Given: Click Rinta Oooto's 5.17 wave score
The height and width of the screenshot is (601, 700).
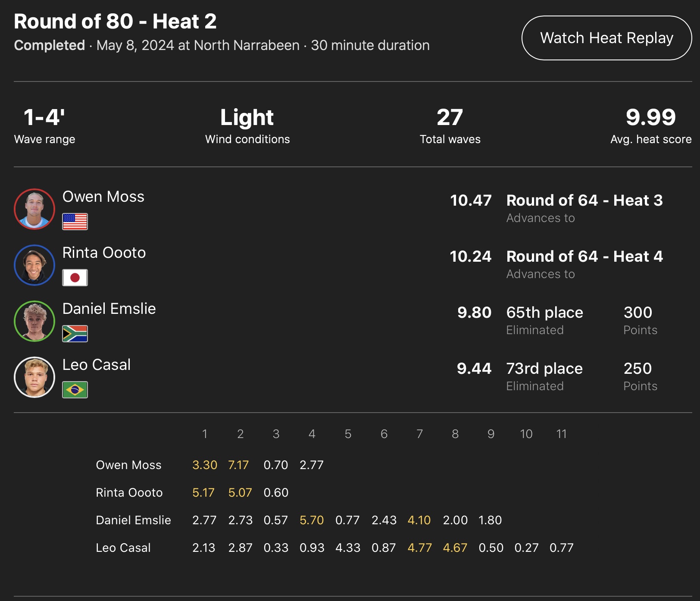Looking at the screenshot, I should click(203, 492).
